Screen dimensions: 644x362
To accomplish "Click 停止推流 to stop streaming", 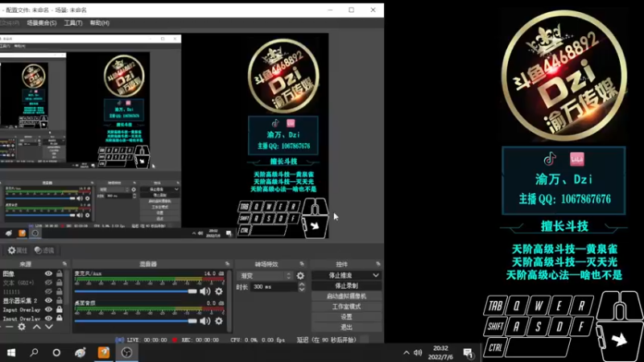I will coord(341,275).
